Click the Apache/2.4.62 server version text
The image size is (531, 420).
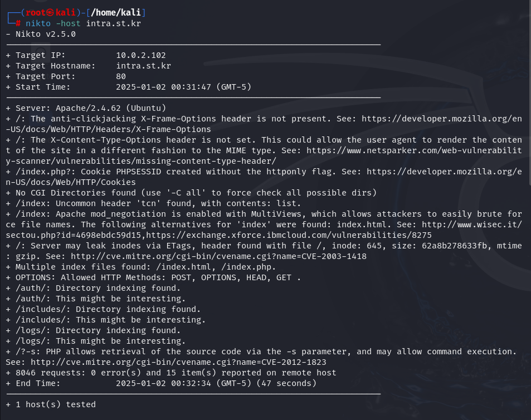[88, 108]
